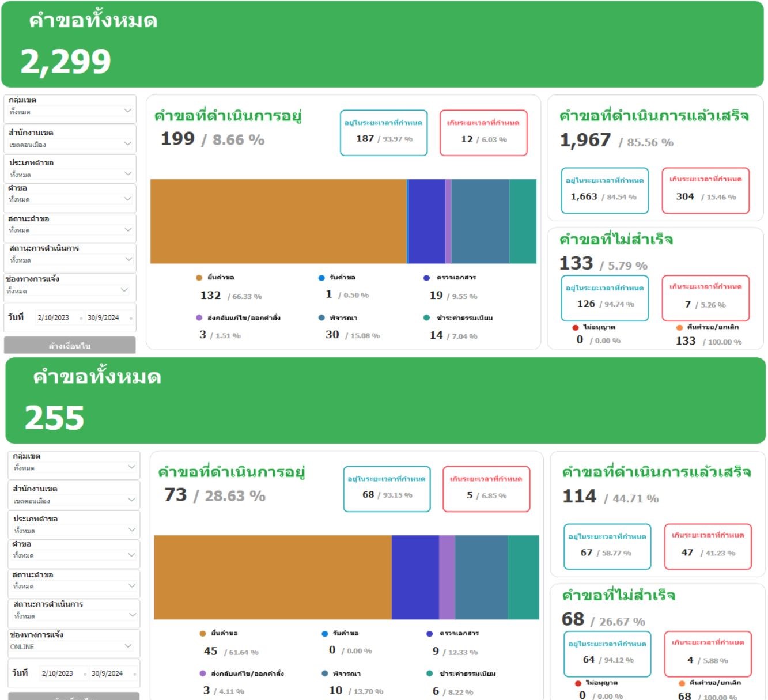This screenshot has width=768, height=700.
Task: Select the within-deadline card showing 187 / 93.97 %
Action: [384, 133]
